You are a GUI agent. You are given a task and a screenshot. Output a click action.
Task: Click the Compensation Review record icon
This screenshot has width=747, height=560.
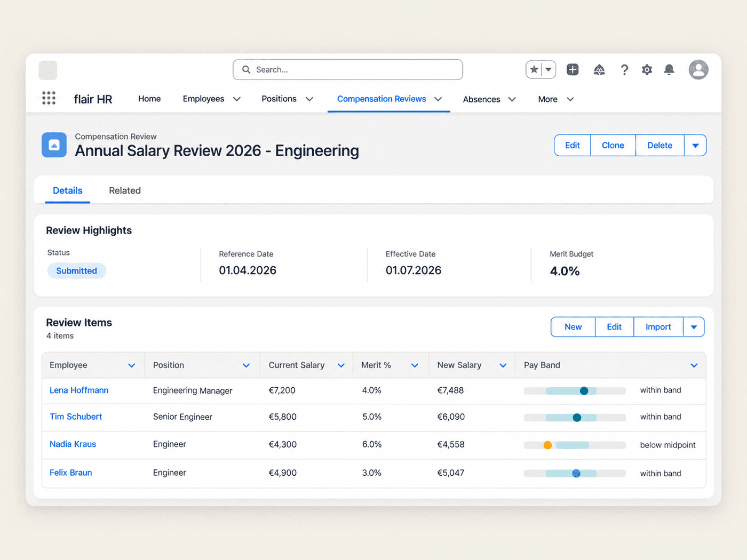tap(54, 145)
